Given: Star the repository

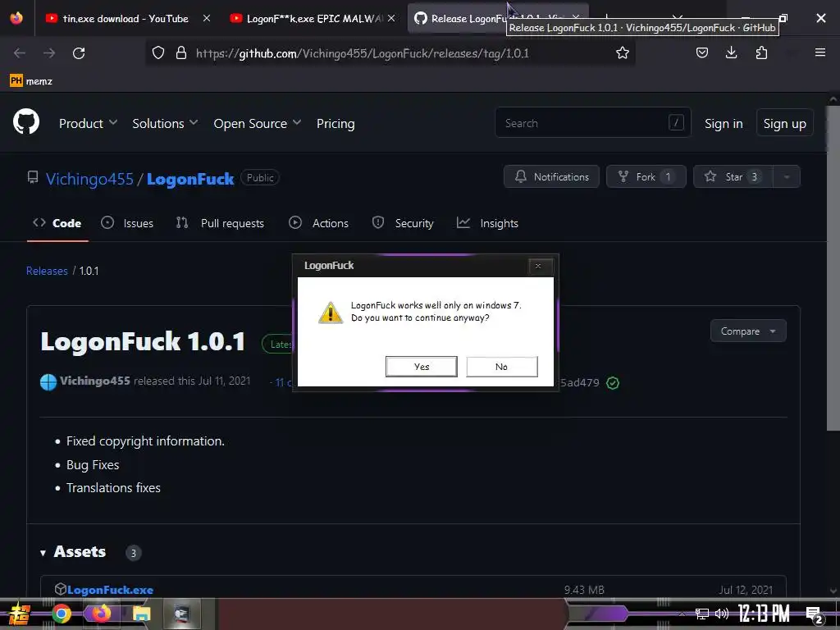Looking at the screenshot, I should coord(733,177).
